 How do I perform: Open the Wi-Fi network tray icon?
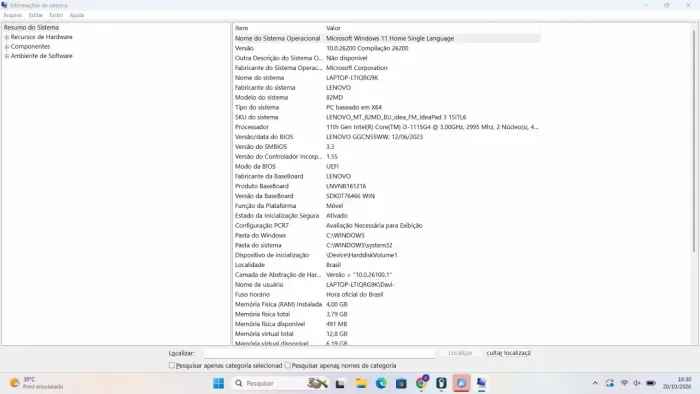tap(624, 383)
